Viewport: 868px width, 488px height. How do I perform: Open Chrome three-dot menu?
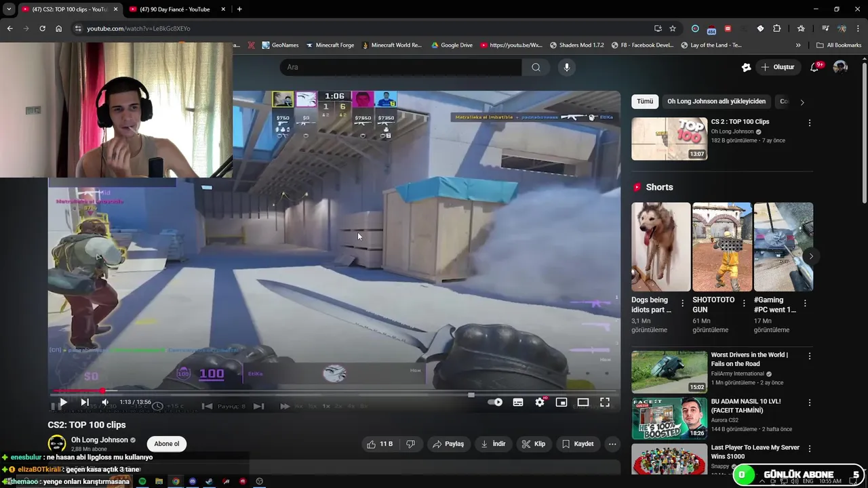point(859,28)
